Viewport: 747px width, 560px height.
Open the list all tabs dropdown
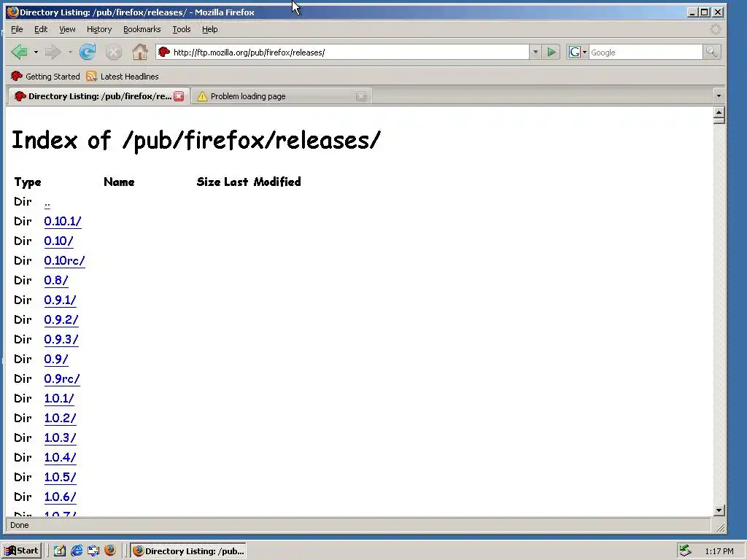coord(719,96)
